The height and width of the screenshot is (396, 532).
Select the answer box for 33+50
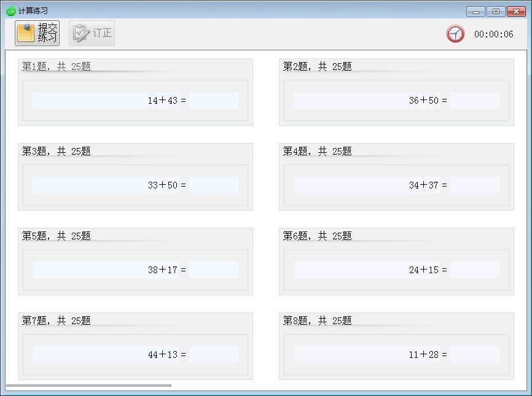[x=213, y=185]
